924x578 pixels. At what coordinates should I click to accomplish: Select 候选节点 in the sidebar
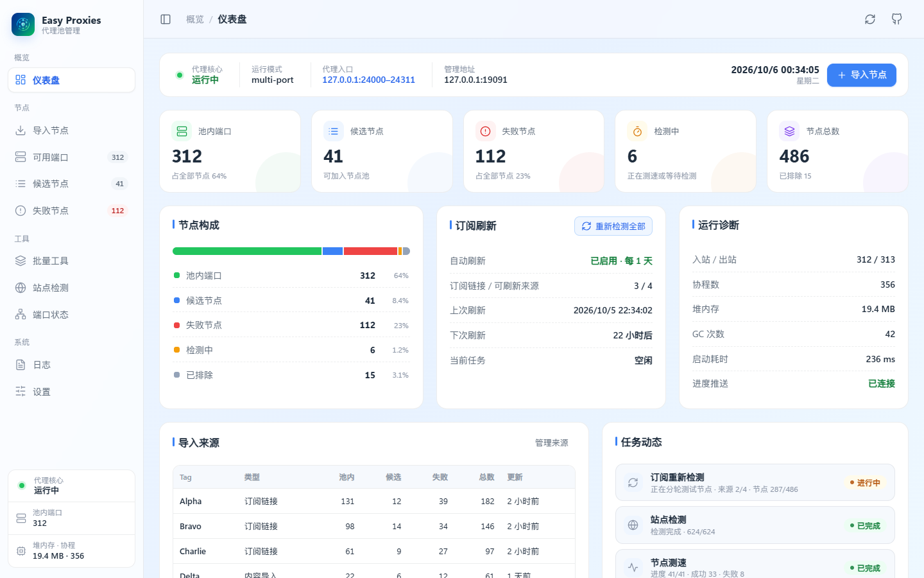point(71,184)
